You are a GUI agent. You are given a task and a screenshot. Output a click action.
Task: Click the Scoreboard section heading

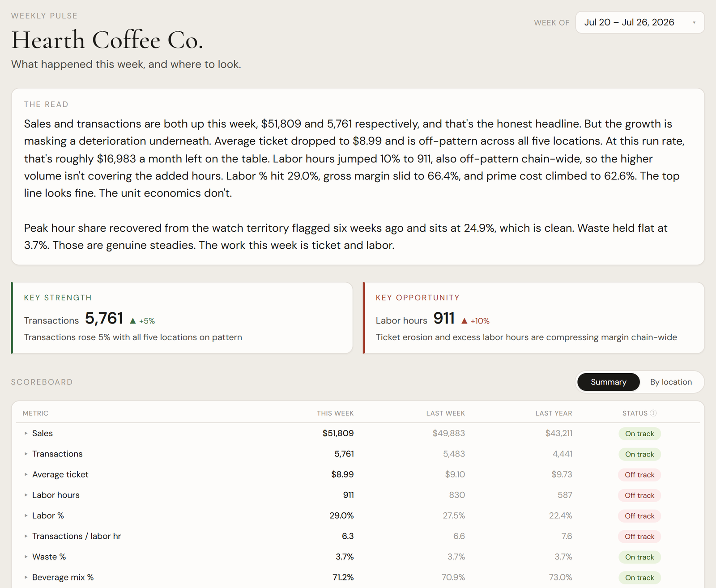click(42, 382)
